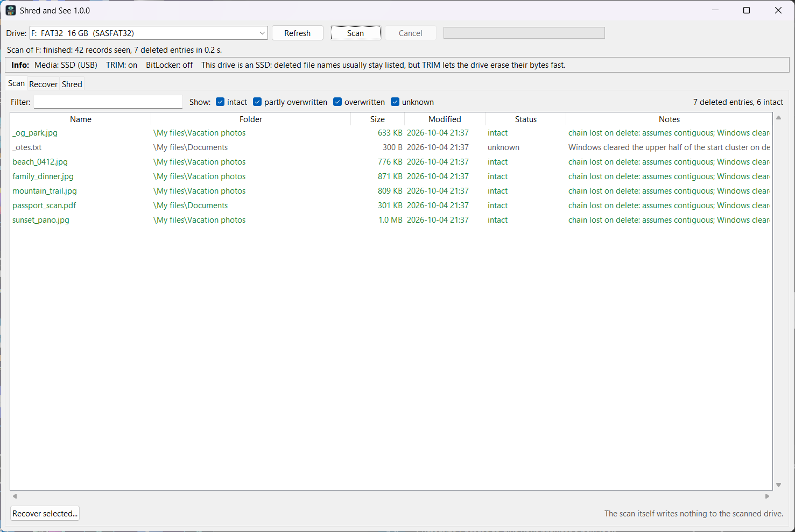The image size is (795, 532).
Task: Click the unknown status of _otes.txt
Action: click(x=503, y=147)
